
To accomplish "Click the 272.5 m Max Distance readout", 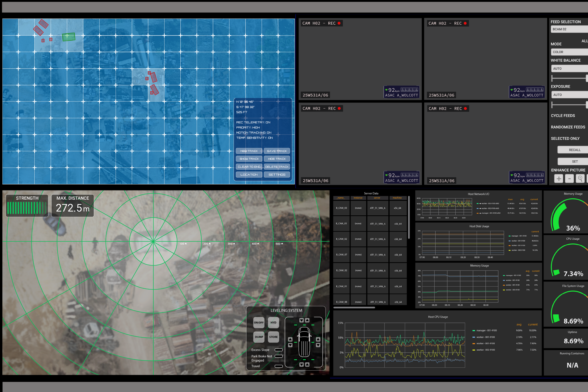I will [72, 208].
